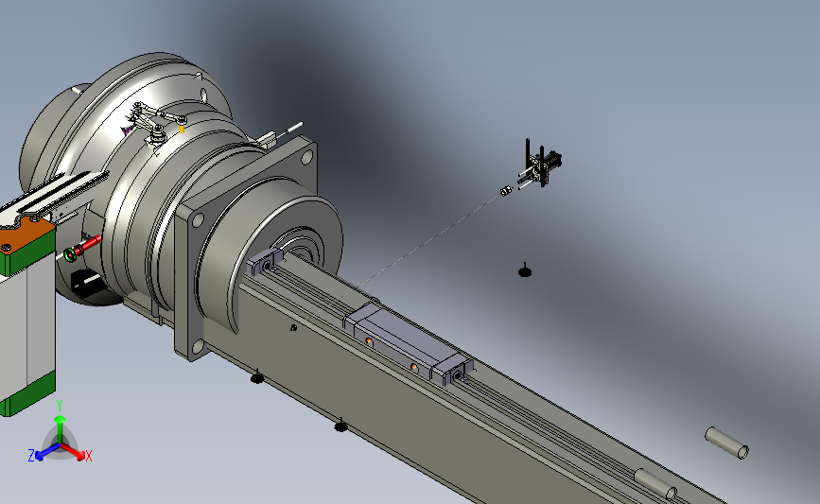Select the tiny coupling beside the black bracket
This screenshot has width=820, height=504.
click(505, 191)
